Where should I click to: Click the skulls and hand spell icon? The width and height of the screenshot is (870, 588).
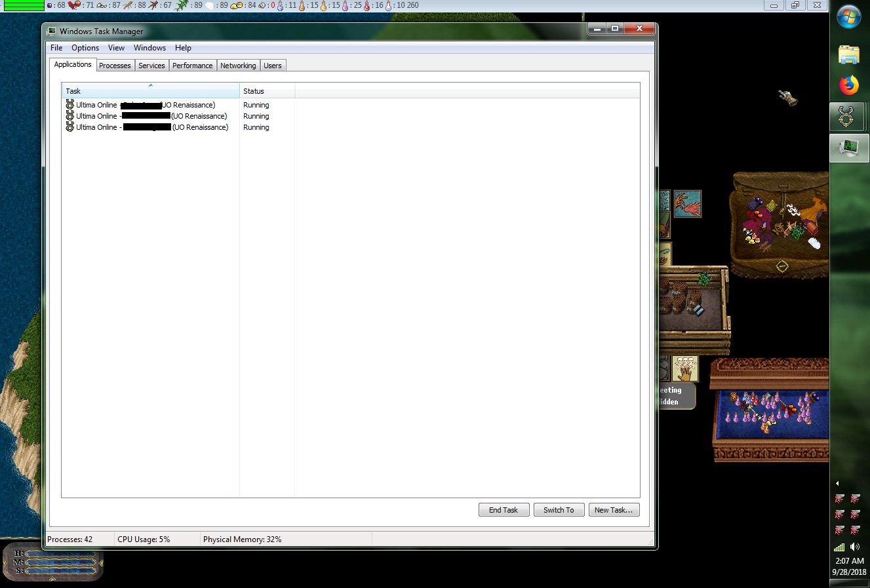tap(685, 369)
